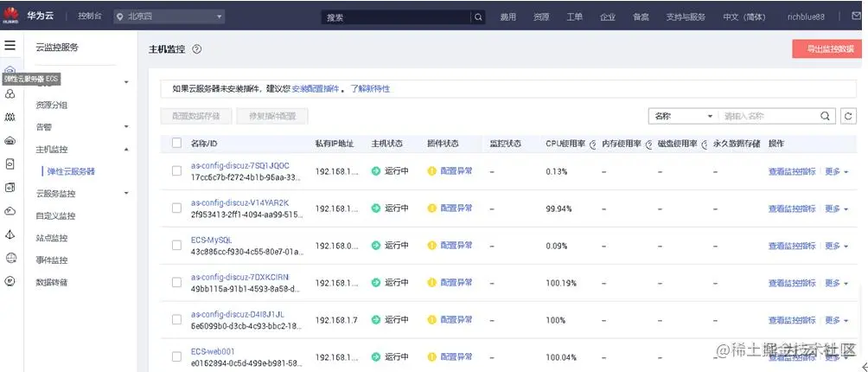Select 事件监控 in the sidebar
Viewport: 868px width, 372px height.
52,260
